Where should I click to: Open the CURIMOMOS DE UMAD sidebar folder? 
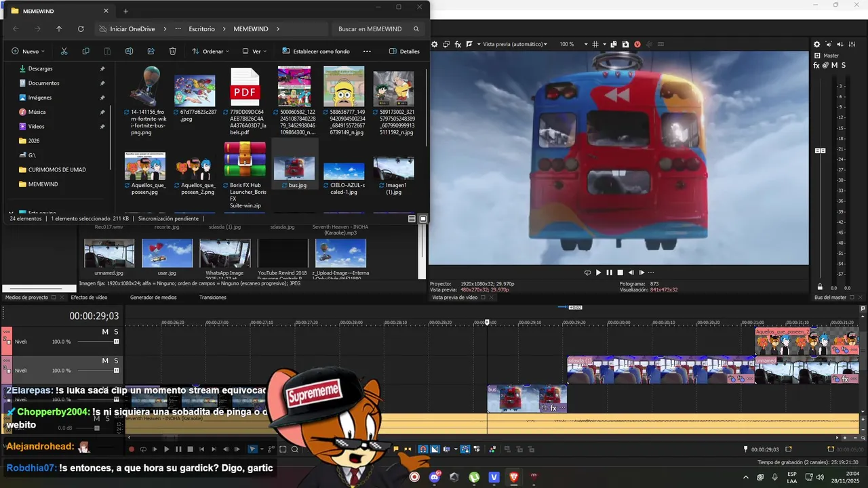point(57,169)
